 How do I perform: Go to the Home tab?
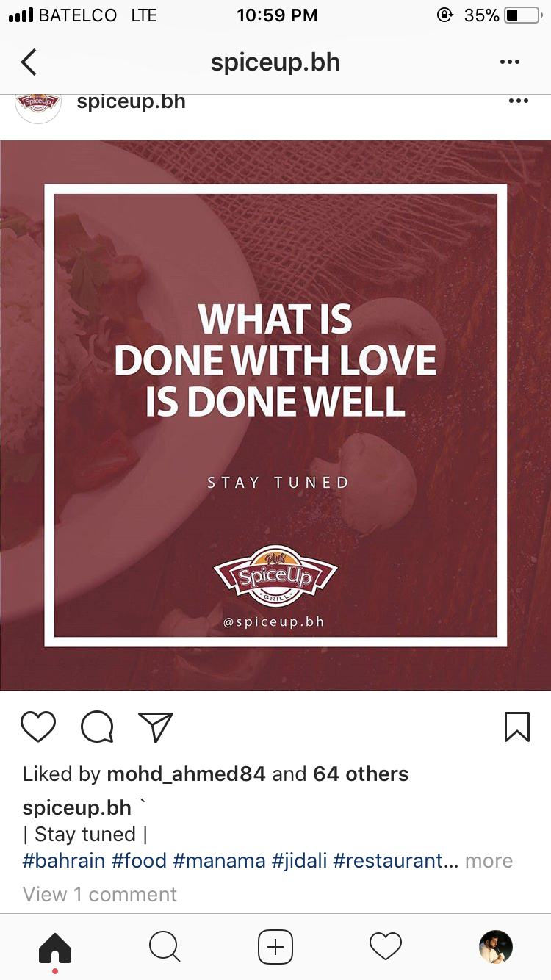coord(55,947)
